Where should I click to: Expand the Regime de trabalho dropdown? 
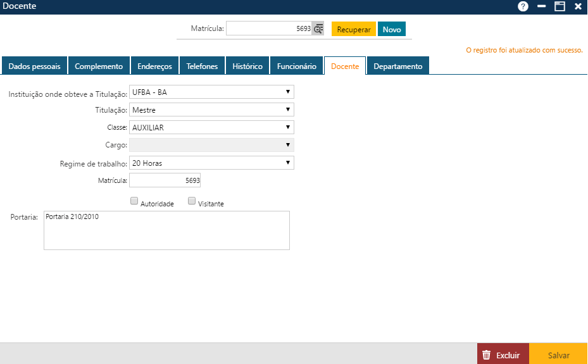(211, 163)
